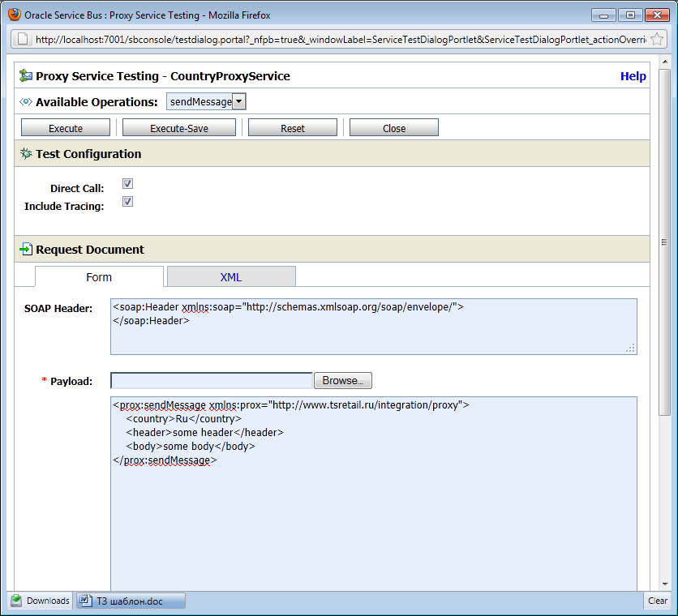
Task: Click the <header>some header</header> line
Action: pos(204,432)
